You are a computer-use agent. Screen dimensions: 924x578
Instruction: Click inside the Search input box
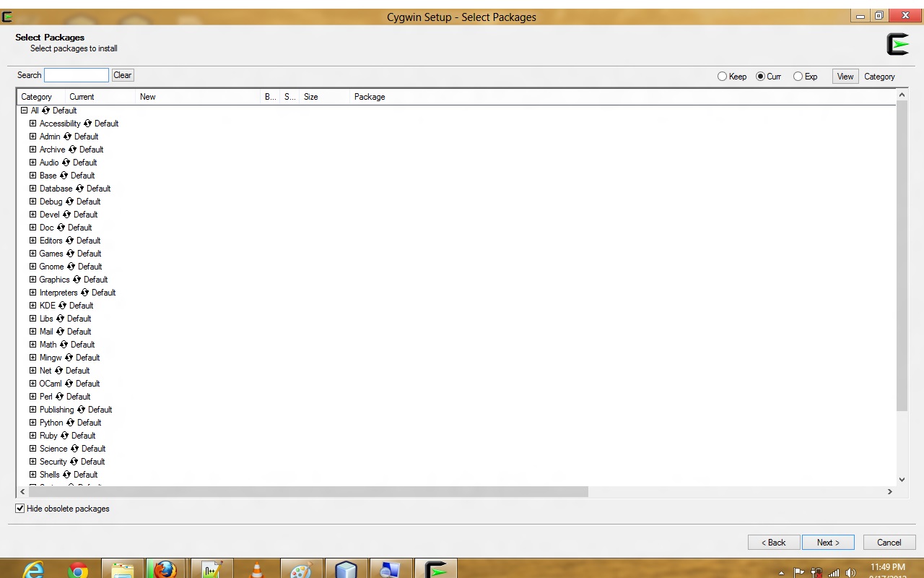pyautogui.click(x=76, y=75)
